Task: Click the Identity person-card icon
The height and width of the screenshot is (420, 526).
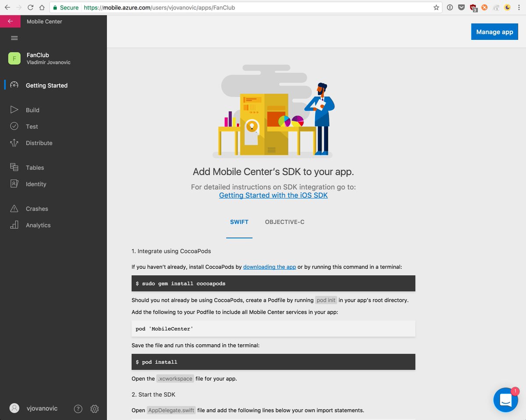Action: click(14, 184)
